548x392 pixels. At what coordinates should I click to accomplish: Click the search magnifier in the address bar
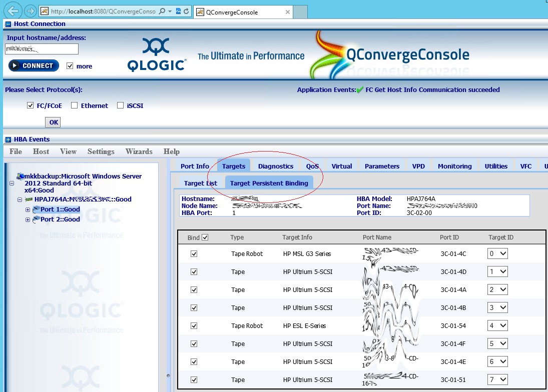(162, 11)
